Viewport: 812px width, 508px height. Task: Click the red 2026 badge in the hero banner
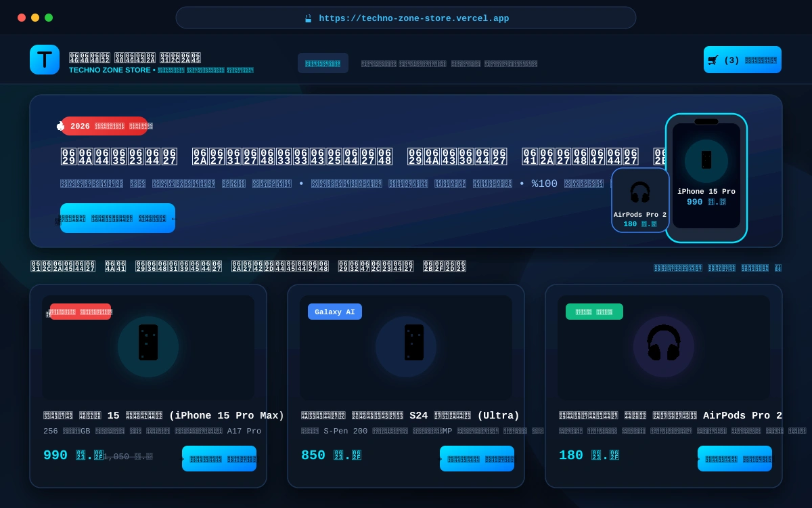tap(104, 126)
